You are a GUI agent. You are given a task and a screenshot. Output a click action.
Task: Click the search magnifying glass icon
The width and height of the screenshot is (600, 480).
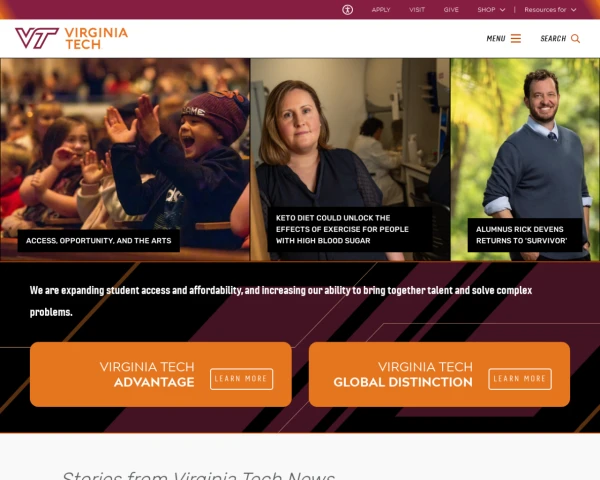click(x=575, y=38)
